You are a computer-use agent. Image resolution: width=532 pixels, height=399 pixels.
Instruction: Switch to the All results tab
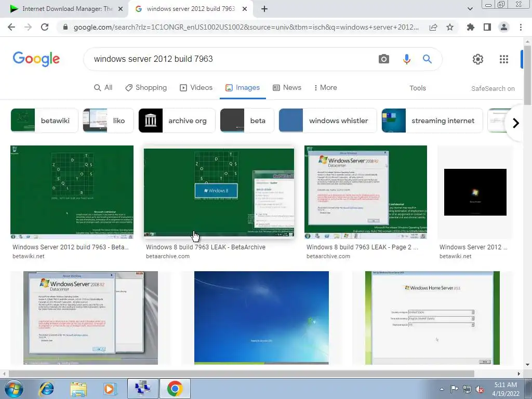pyautogui.click(x=103, y=87)
